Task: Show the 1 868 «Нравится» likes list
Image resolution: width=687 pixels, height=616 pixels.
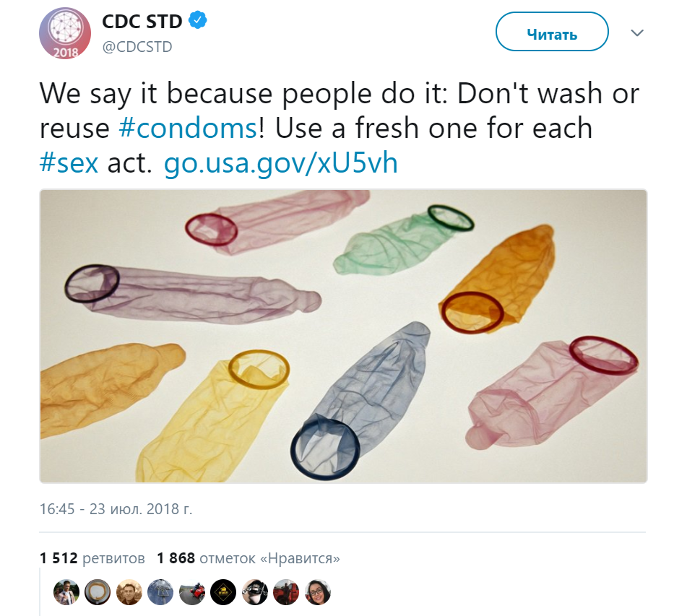Action: click(x=249, y=558)
